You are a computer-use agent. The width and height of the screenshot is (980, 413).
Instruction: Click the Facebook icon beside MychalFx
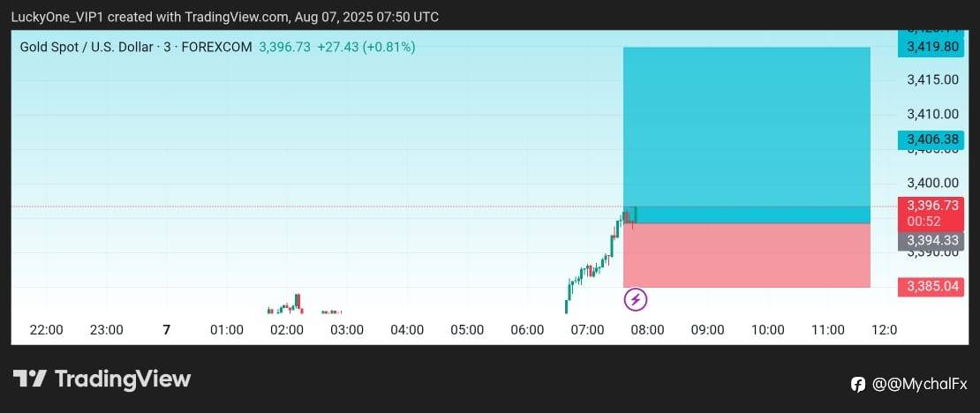[x=858, y=384]
